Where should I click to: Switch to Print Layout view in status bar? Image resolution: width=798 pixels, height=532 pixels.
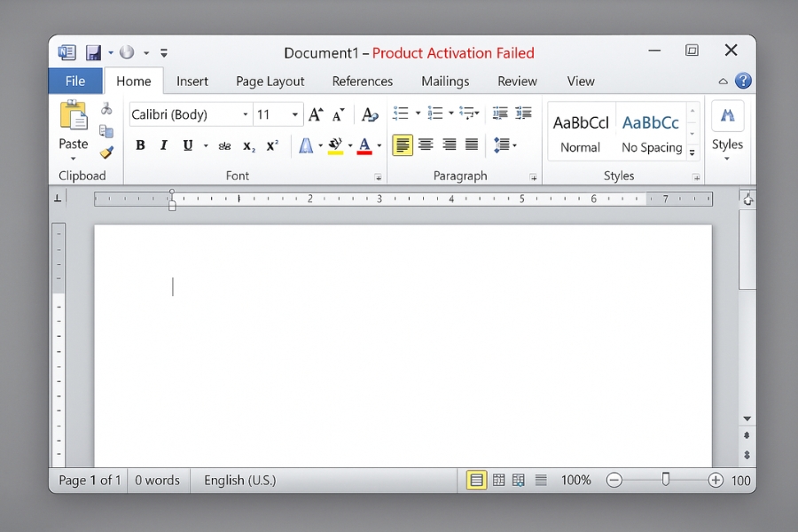click(x=476, y=480)
